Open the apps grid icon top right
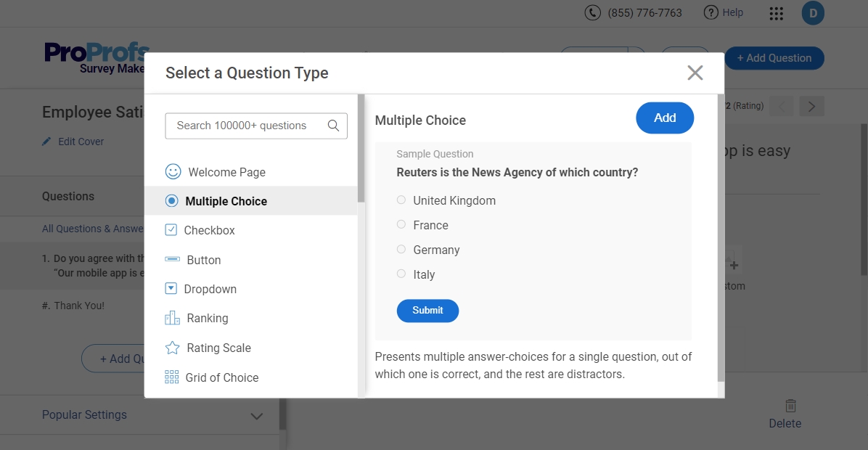The height and width of the screenshot is (450, 868). coord(776,13)
